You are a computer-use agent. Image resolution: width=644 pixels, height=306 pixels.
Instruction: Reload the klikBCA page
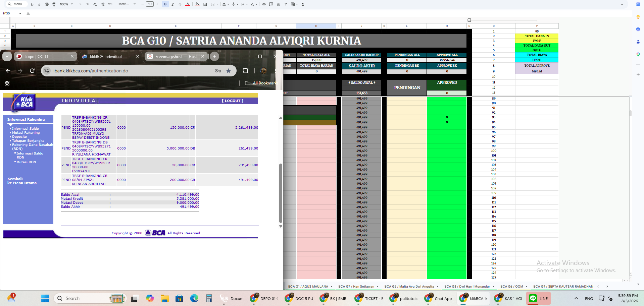pos(32,71)
